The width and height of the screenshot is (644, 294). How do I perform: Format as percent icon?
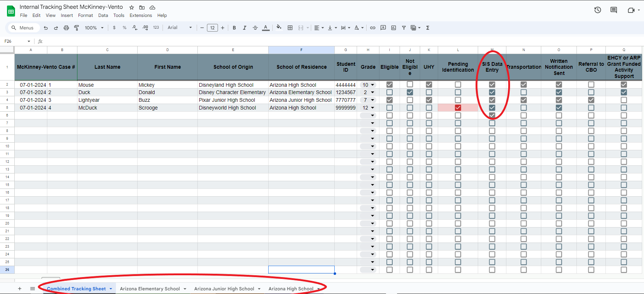(x=124, y=28)
